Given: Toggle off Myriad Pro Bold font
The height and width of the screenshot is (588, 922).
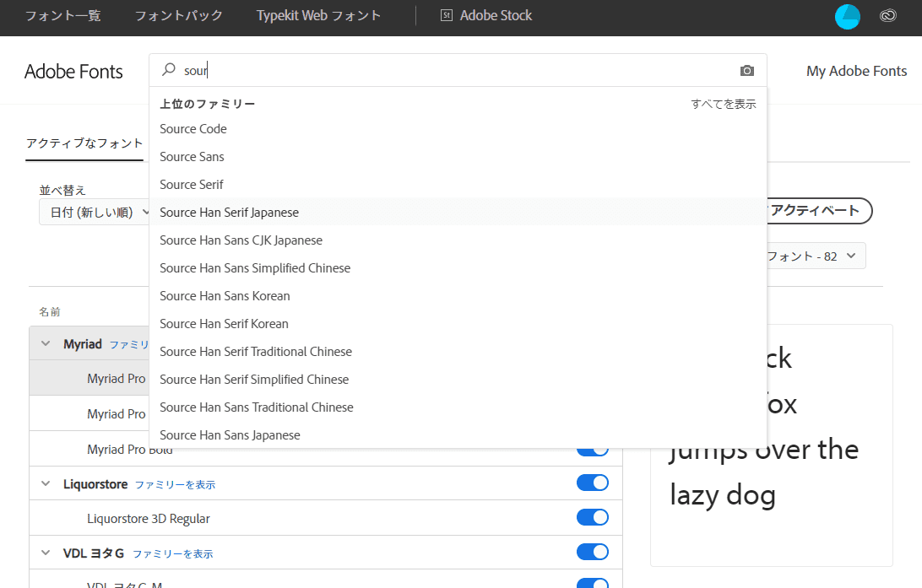Looking at the screenshot, I should (593, 450).
